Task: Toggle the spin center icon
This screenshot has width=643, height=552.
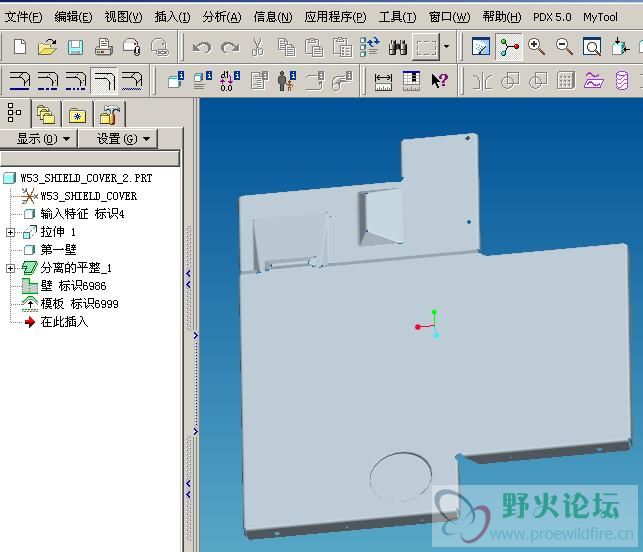Action: pyautogui.click(x=509, y=47)
